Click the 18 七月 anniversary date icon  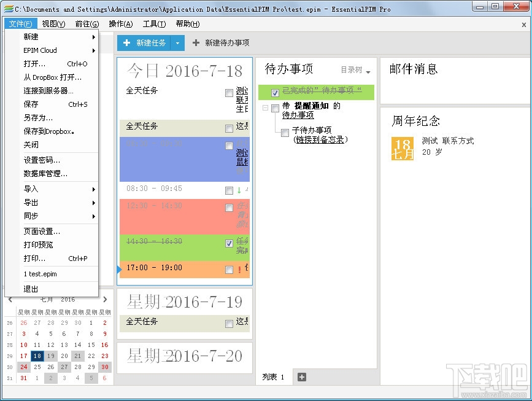403,147
